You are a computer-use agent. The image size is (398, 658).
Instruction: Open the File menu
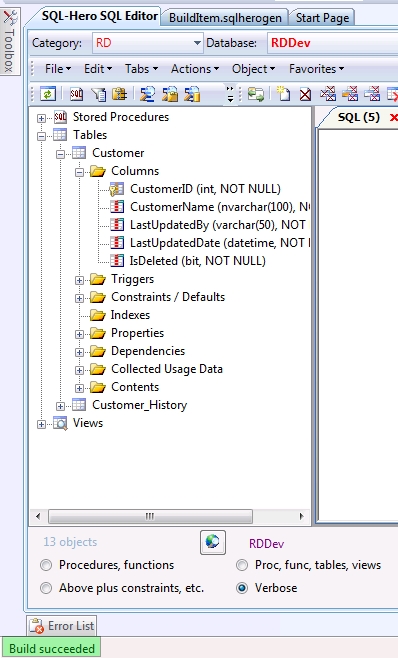coord(58,69)
